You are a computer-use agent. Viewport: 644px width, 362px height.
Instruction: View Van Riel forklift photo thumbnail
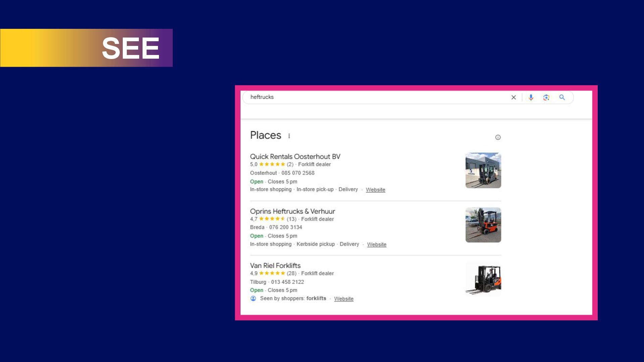483,280
